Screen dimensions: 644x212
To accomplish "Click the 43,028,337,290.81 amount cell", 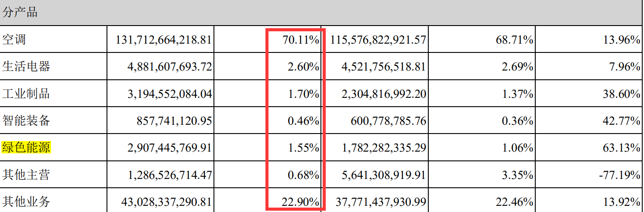I will (166, 202).
